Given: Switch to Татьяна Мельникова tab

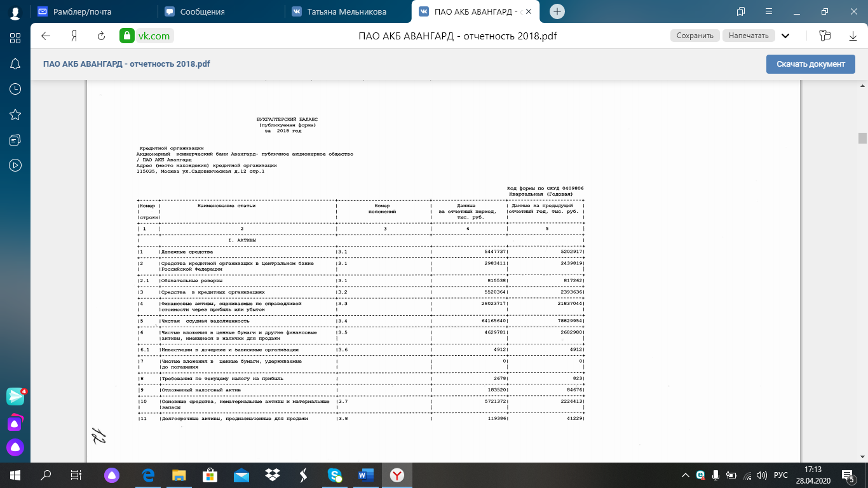Looking at the screenshot, I should (x=348, y=11).
